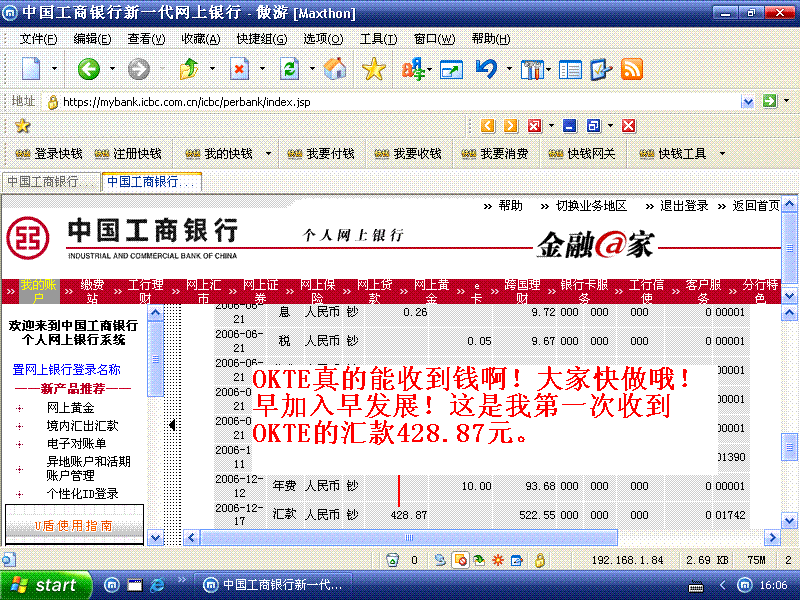
Task: Expand the address bar URL dropdown
Action: (x=747, y=102)
